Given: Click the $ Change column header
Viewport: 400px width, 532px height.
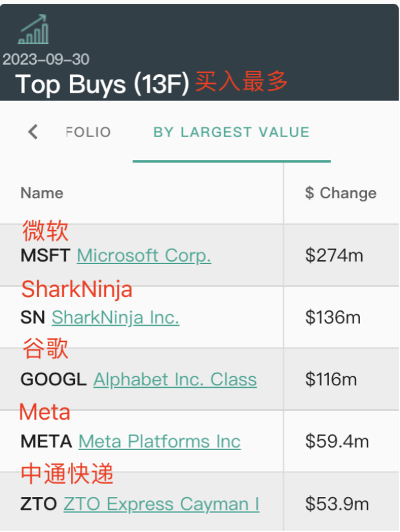Looking at the screenshot, I should pos(340,193).
